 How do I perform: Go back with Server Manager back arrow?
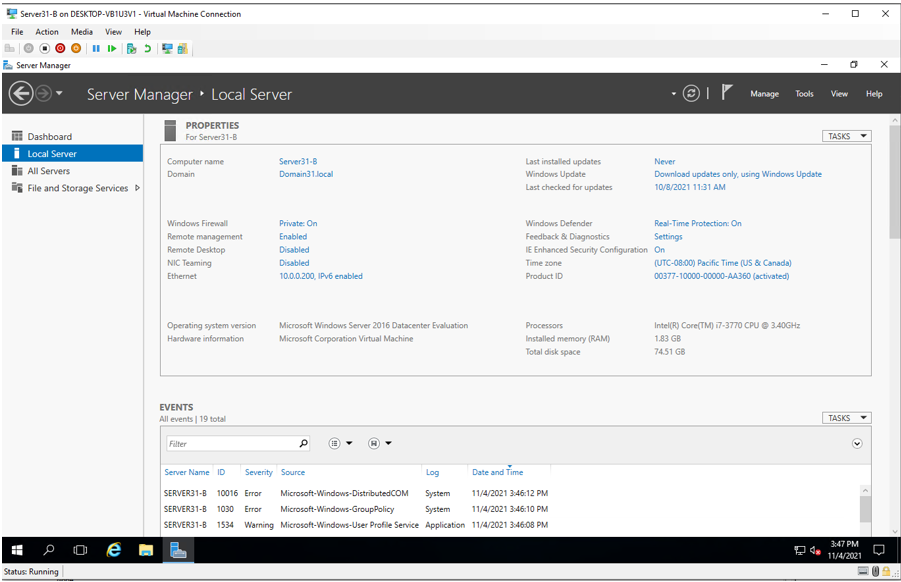(21, 94)
